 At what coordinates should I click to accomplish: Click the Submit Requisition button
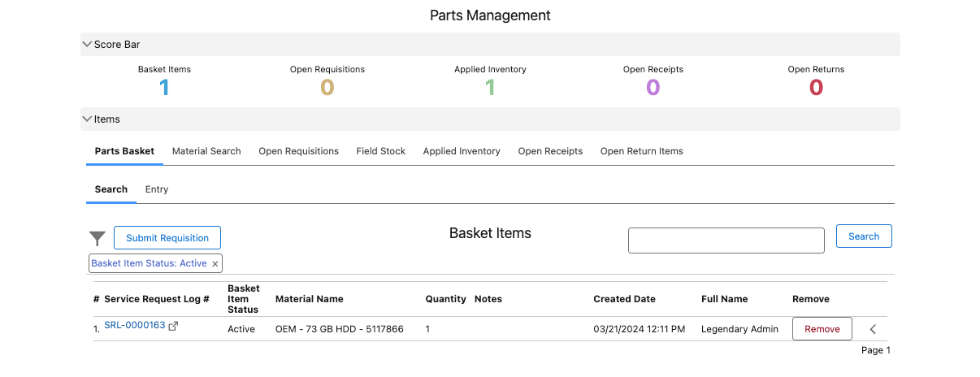coord(167,238)
